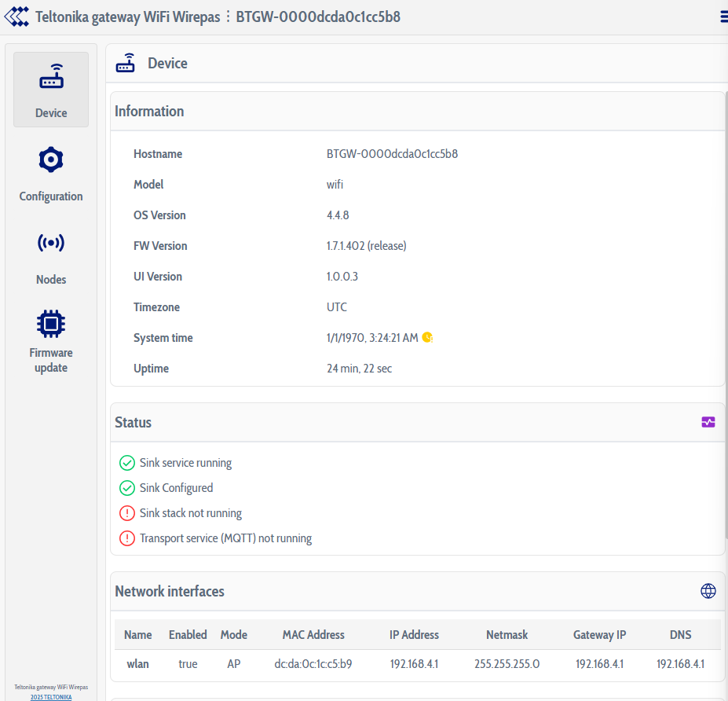Click the purple activity icon in Status
Viewport: 728px width, 701px height.
click(x=708, y=422)
